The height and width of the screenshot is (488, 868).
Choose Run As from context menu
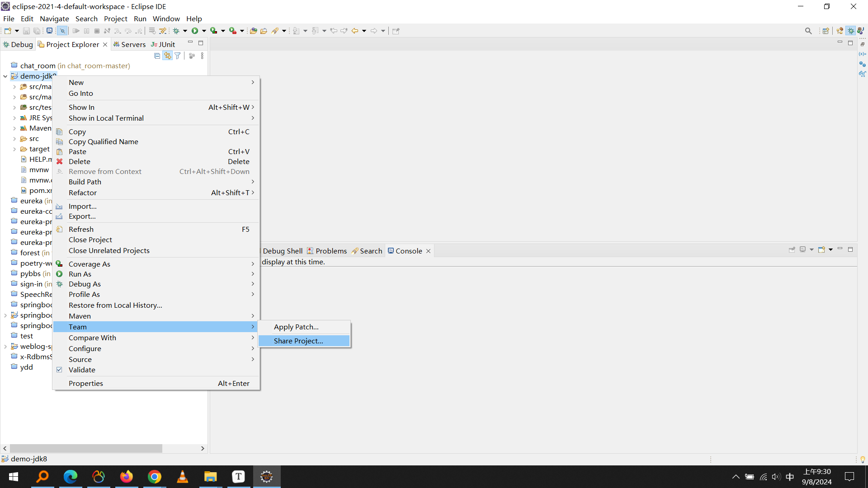coord(156,274)
